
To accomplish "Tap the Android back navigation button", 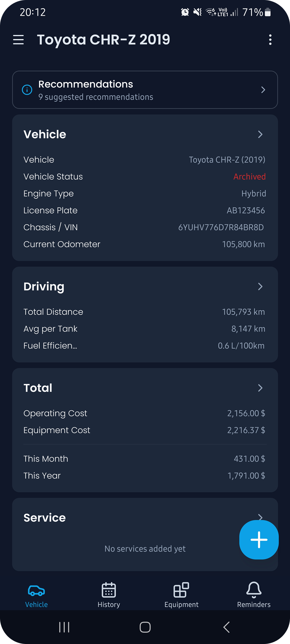I will click(226, 627).
